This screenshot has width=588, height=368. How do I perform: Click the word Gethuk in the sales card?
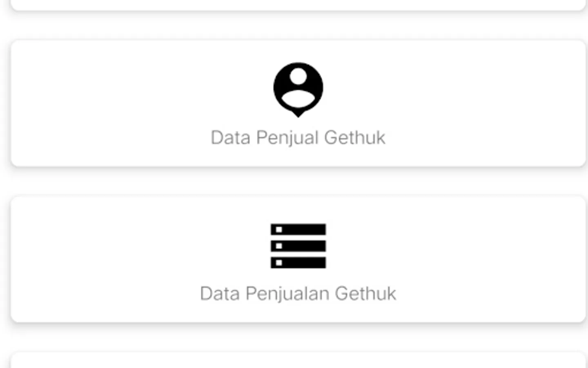click(365, 294)
